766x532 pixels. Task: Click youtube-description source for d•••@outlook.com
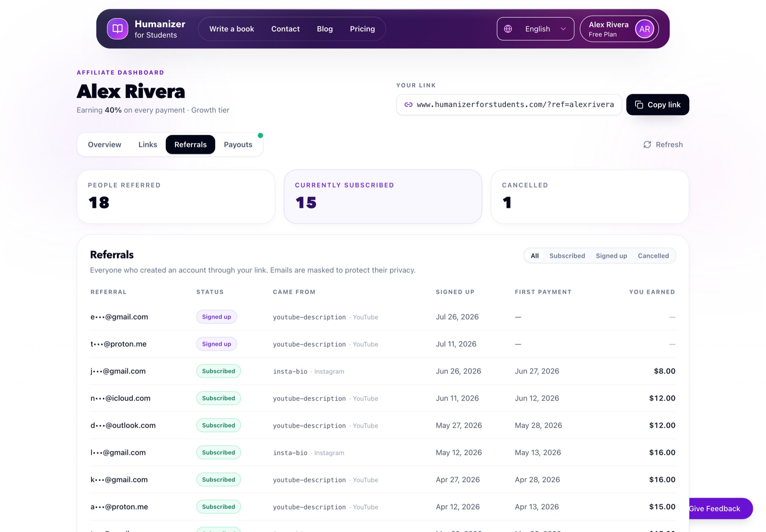[309, 426]
